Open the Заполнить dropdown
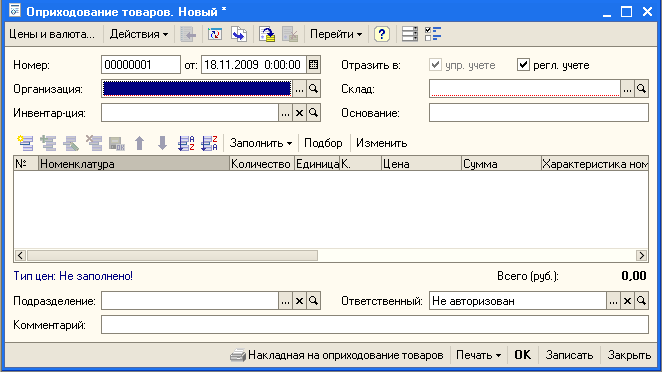The height and width of the screenshot is (372, 662). coord(260,143)
